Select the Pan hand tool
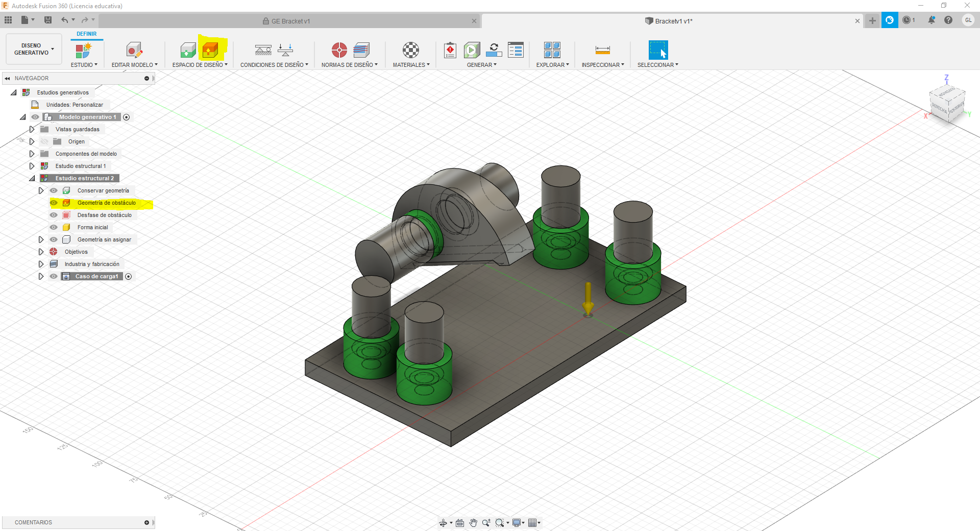 click(x=473, y=523)
